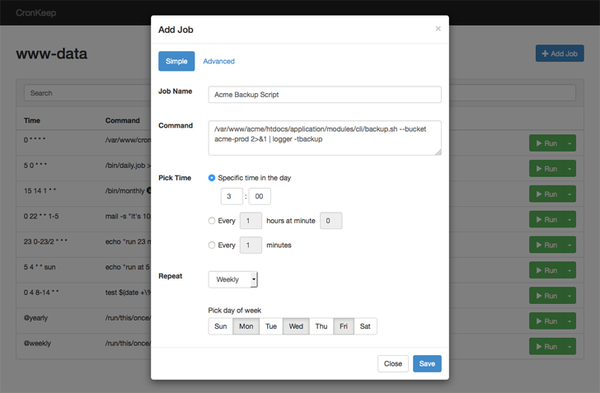Select 'Every hours at minute' radio option
Viewport: 600px width, 393px height.
click(x=211, y=221)
